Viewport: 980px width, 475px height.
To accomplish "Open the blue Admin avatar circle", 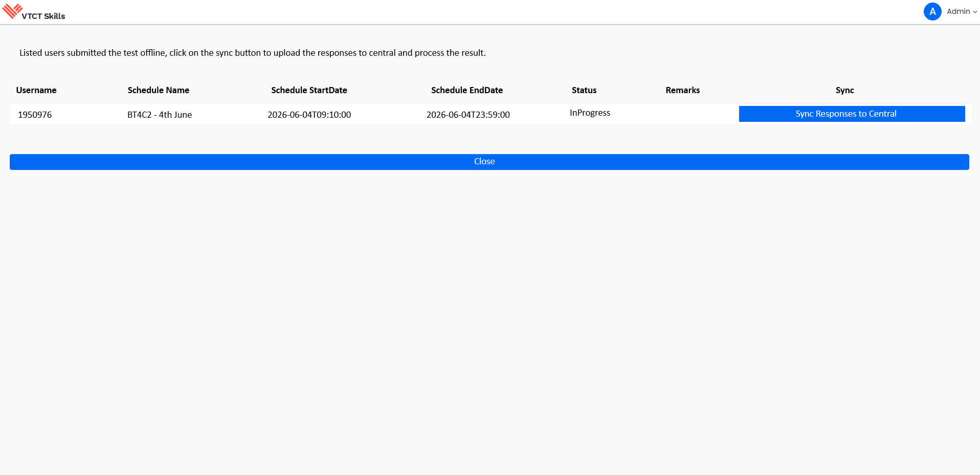I will pos(932,11).
